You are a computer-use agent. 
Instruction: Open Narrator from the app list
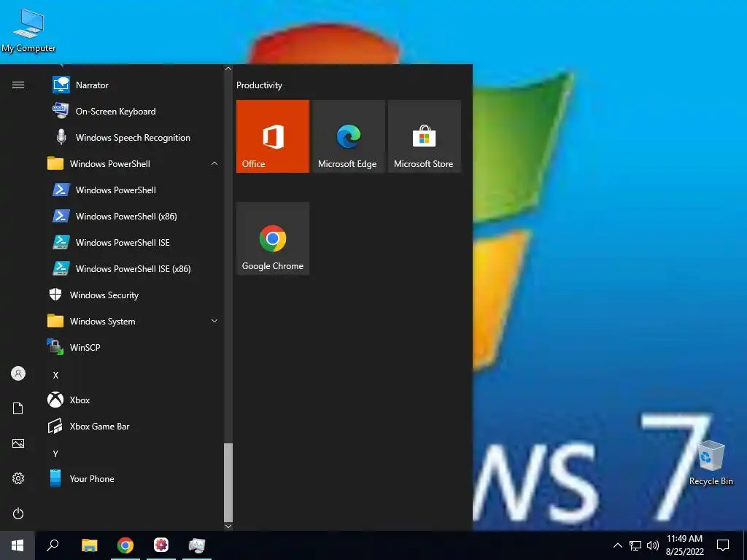point(133,85)
